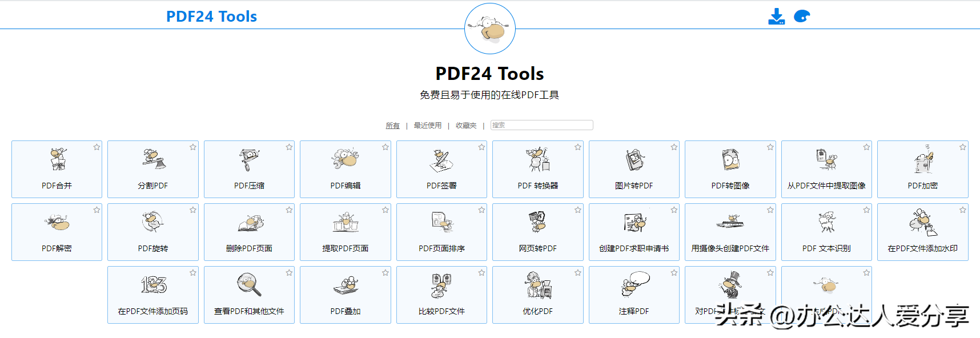Star the PDF压缩 card as favorite
The height and width of the screenshot is (338, 980).
(289, 147)
